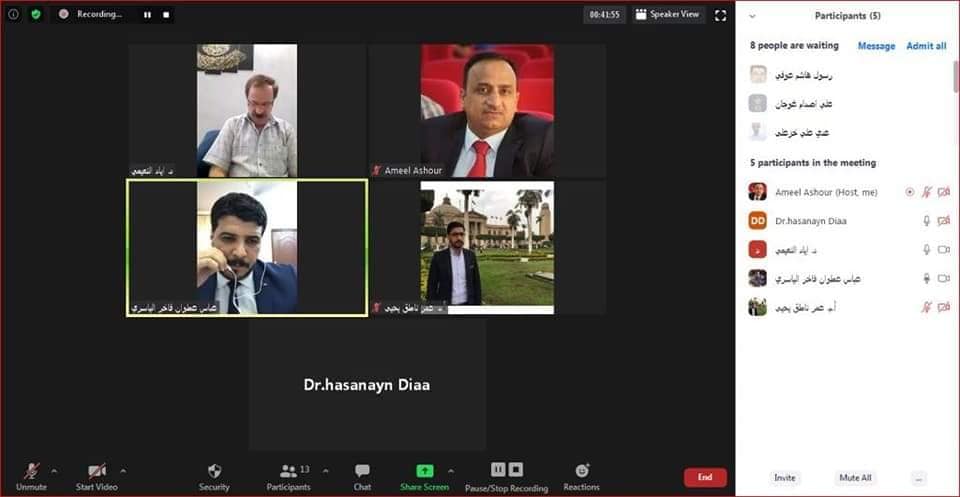Click the green encryption shield icon
The width and height of the screenshot is (960, 497).
[36, 14]
